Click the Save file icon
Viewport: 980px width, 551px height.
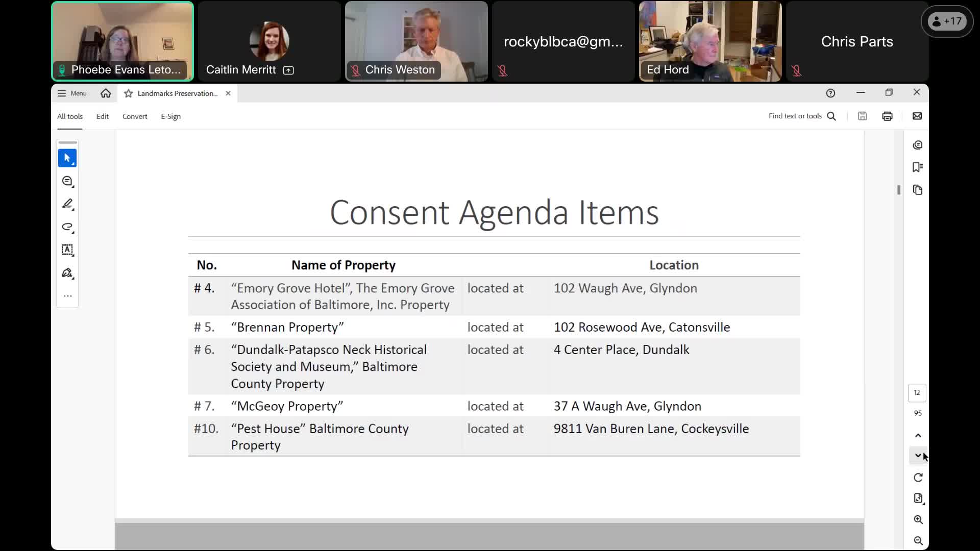point(862,116)
